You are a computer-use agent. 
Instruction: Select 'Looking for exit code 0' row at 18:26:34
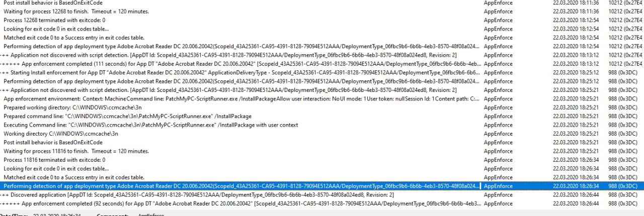[x=322, y=168]
